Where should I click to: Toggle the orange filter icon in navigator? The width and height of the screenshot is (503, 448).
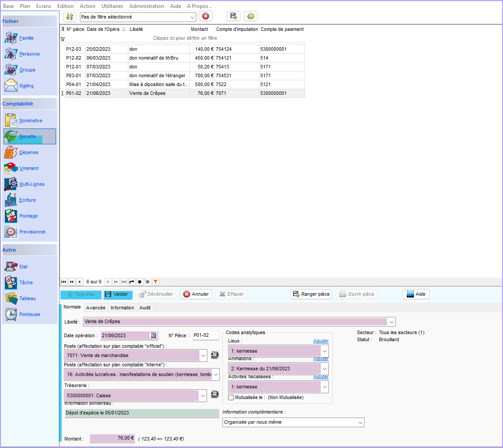(155, 282)
